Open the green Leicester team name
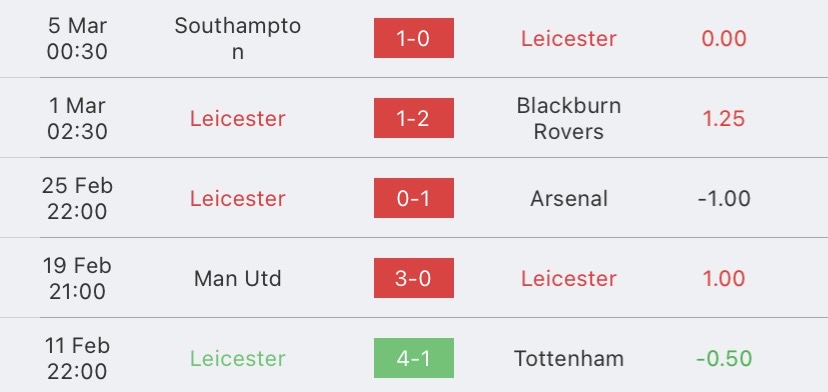 [x=238, y=359]
